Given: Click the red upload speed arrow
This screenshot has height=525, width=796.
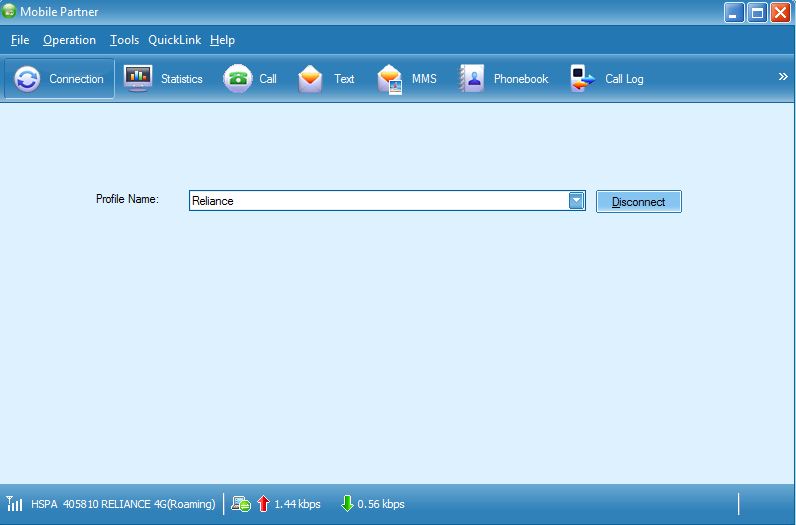Looking at the screenshot, I should [263, 504].
